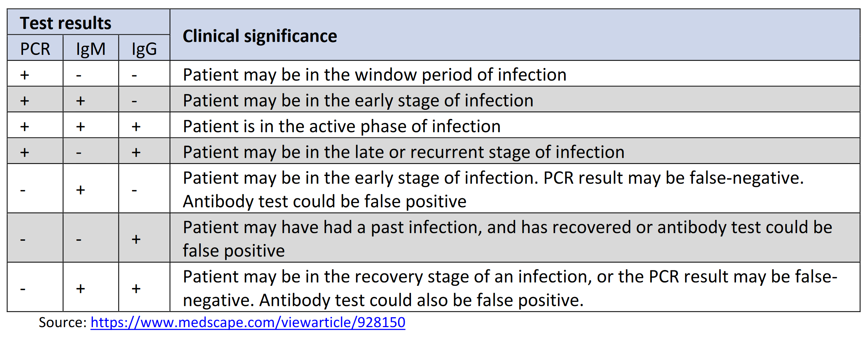Click IgG plus sign in late or recurrent row
868x337 pixels.
click(136, 152)
